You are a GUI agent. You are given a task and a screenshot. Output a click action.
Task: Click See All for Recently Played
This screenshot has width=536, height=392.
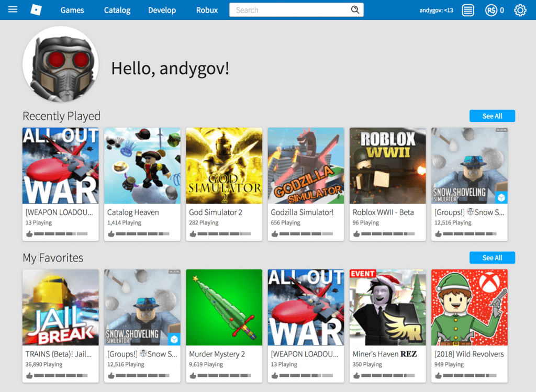coord(492,116)
